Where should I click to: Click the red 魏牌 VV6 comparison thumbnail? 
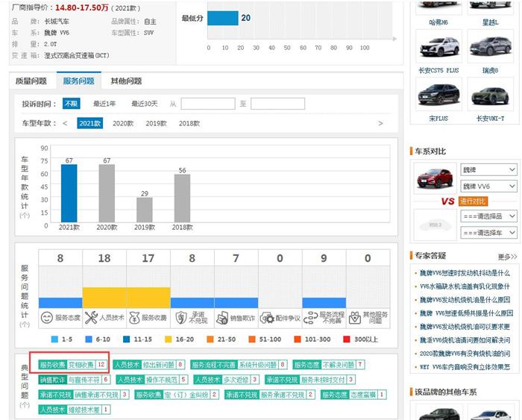tap(435, 178)
